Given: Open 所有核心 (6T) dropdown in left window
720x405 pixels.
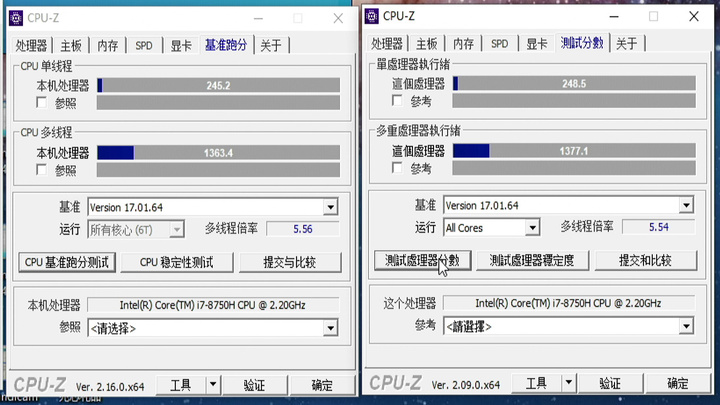Looking at the screenshot, I should [177, 229].
